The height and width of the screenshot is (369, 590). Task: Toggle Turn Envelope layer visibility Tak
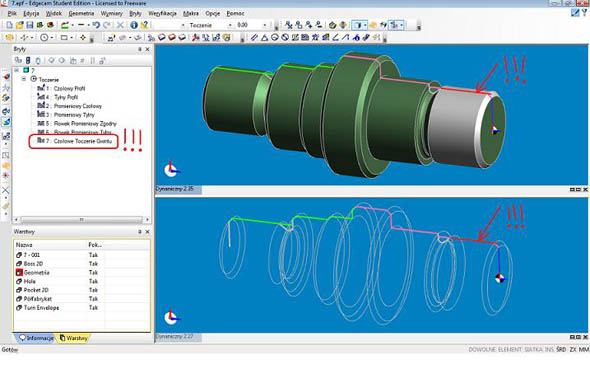click(93, 308)
